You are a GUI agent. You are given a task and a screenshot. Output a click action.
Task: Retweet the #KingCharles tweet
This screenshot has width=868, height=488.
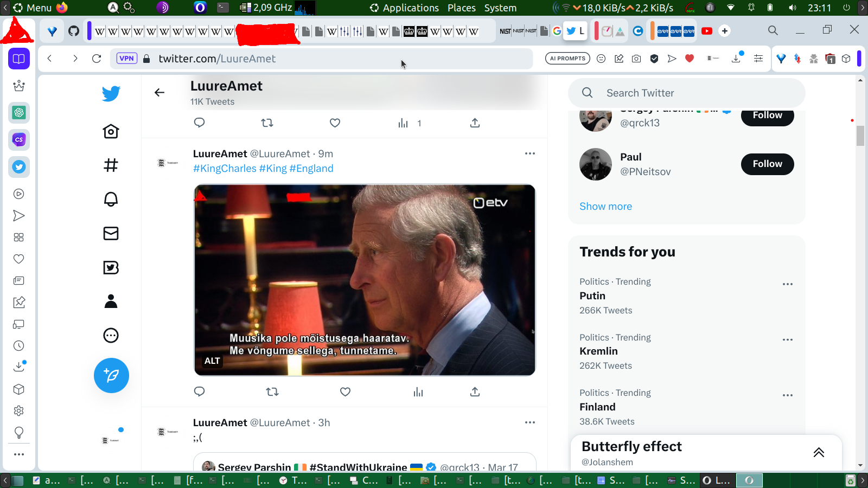[x=272, y=391]
